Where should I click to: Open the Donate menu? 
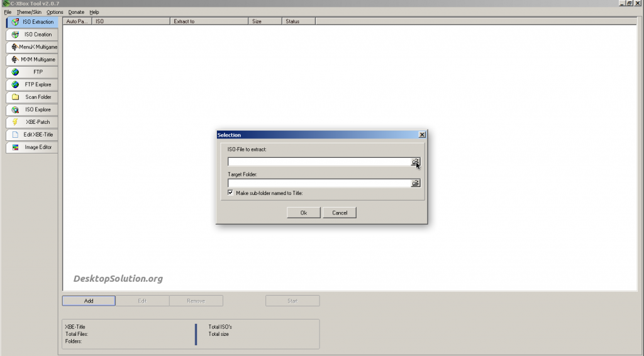pyautogui.click(x=76, y=13)
